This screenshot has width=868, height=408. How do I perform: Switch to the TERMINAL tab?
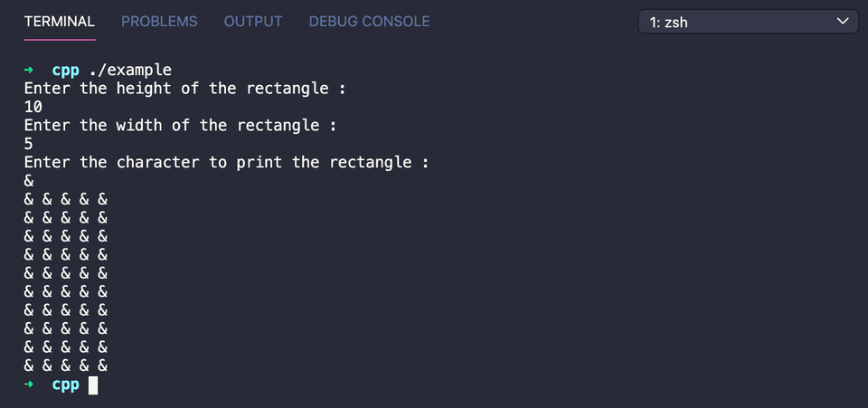coord(59,21)
